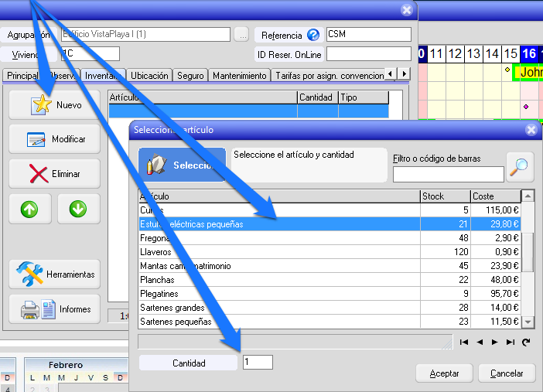Refresh the article list
This screenshot has width=543, height=392.
tap(527, 342)
